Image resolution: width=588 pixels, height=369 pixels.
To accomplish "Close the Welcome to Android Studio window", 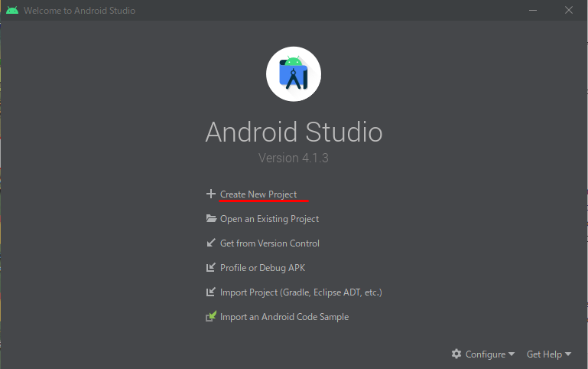I will point(568,10).
